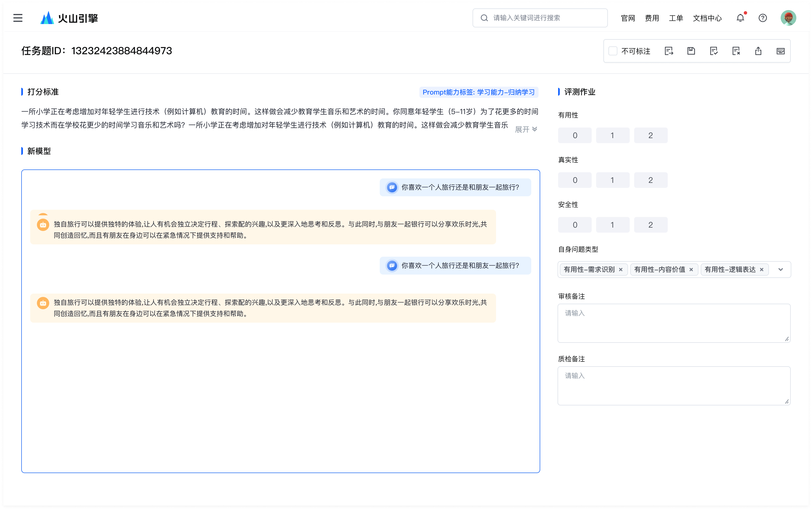The width and height of the screenshot is (812, 510).
Task: Remove the 有用性-内容价值 tag
Action: point(691,270)
